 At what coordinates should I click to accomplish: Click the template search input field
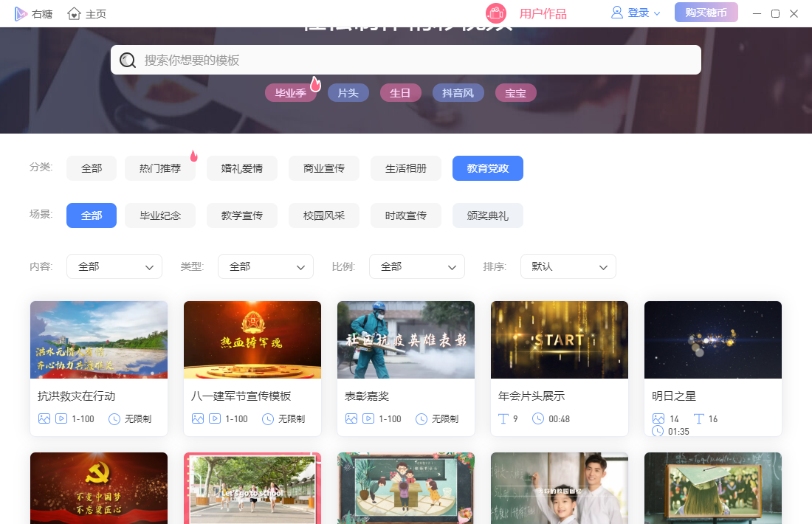413,60
